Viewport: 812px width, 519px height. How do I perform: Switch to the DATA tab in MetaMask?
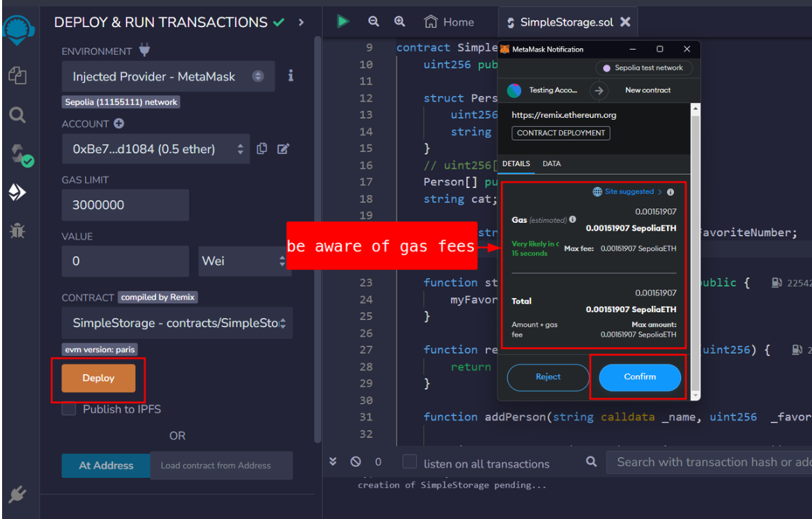[551, 164]
